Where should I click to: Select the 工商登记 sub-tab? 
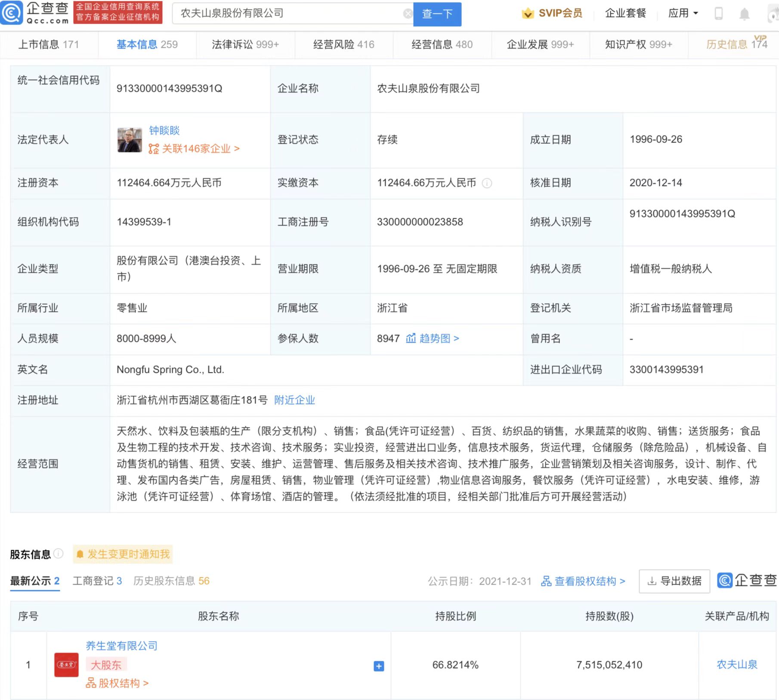pyautogui.click(x=97, y=581)
